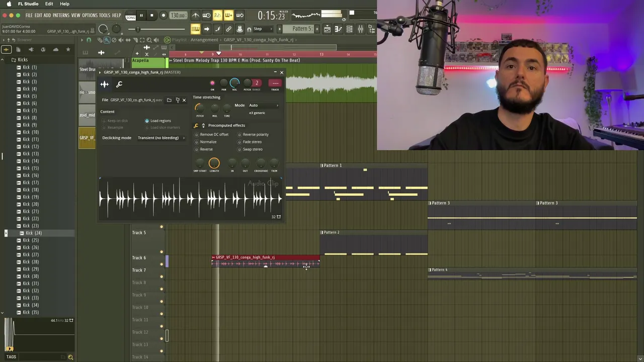Click the sample file history icon beside folder
Screen dimensions: 644x362
[177, 100]
